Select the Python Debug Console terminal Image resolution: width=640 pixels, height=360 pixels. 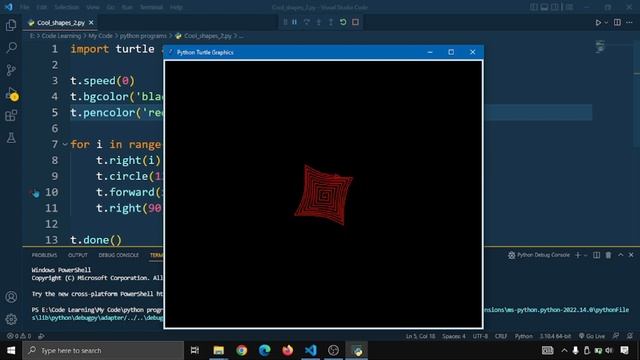(539, 255)
